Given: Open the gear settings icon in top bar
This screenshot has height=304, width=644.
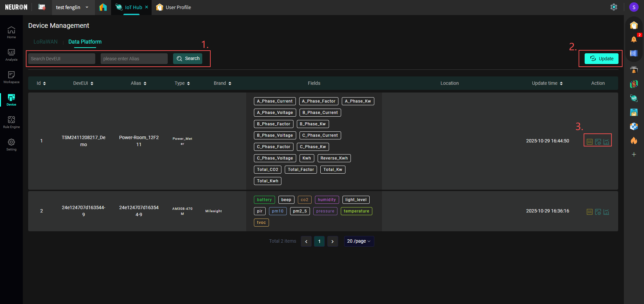Looking at the screenshot, I should coord(613,7).
